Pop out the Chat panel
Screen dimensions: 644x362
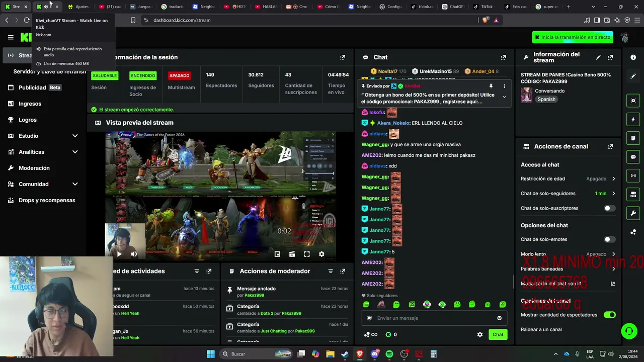point(503,57)
